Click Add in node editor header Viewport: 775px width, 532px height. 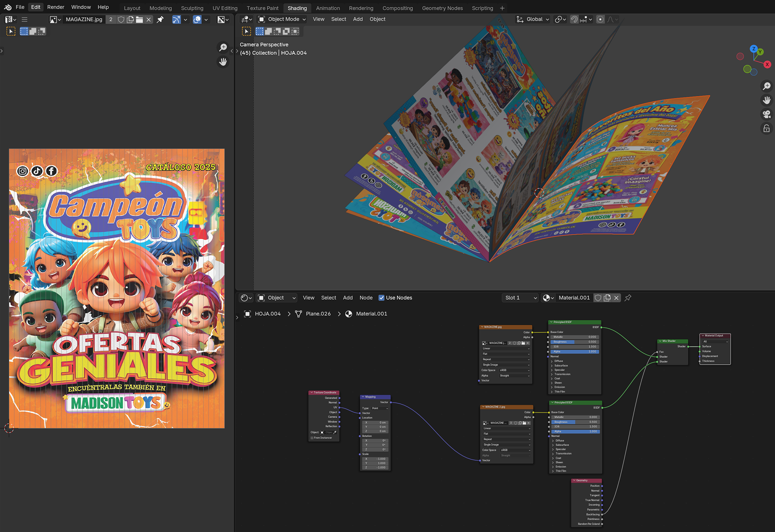point(348,298)
